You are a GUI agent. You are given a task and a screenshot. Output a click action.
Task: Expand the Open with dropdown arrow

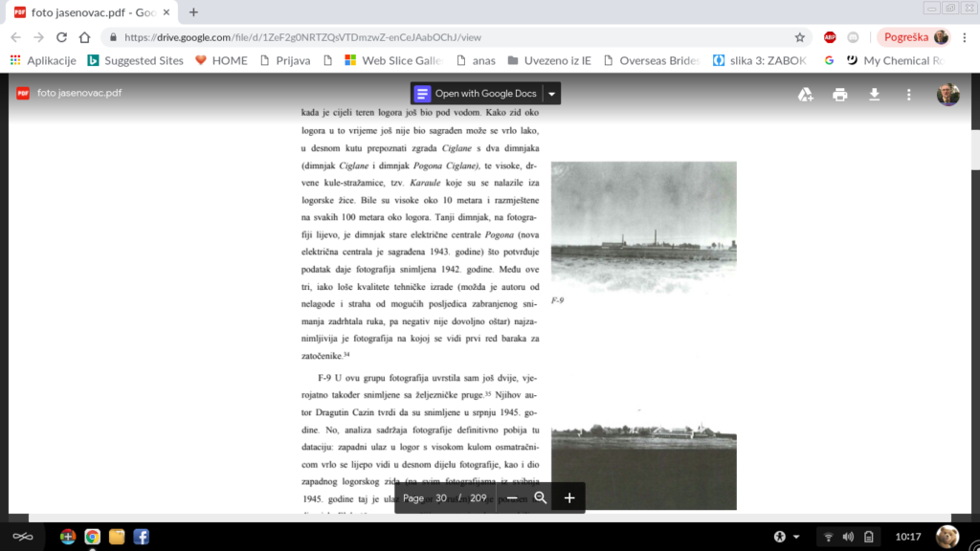click(x=550, y=94)
